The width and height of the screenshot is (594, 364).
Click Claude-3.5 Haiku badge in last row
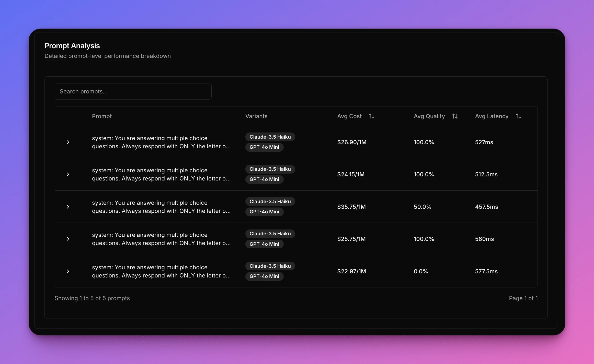[x=270, y=266]
